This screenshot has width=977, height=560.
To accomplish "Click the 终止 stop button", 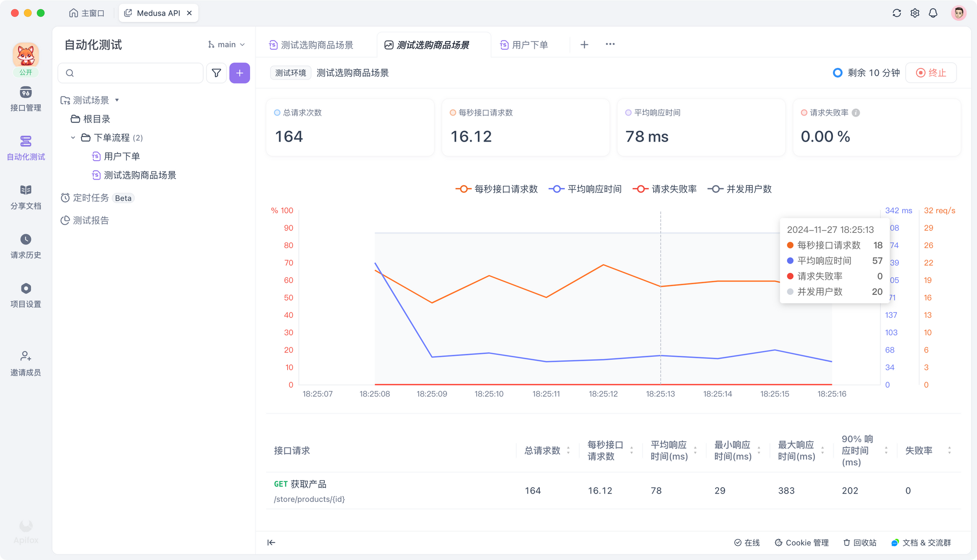I will 931,73.
